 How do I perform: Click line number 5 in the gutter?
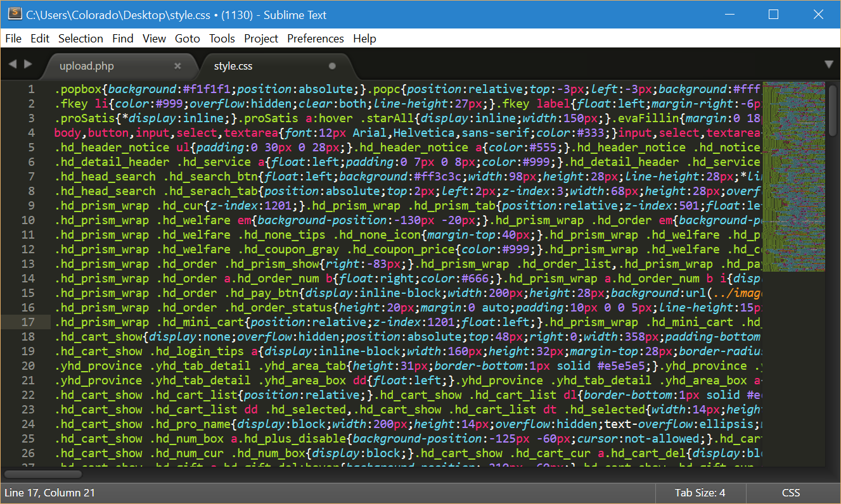(x=31, y=148)
